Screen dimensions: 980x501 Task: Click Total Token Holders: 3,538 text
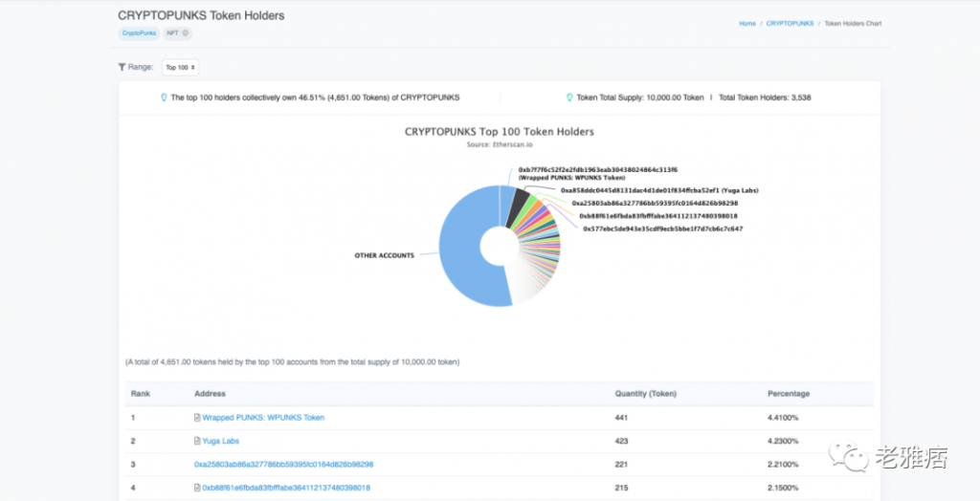(765, 98)
